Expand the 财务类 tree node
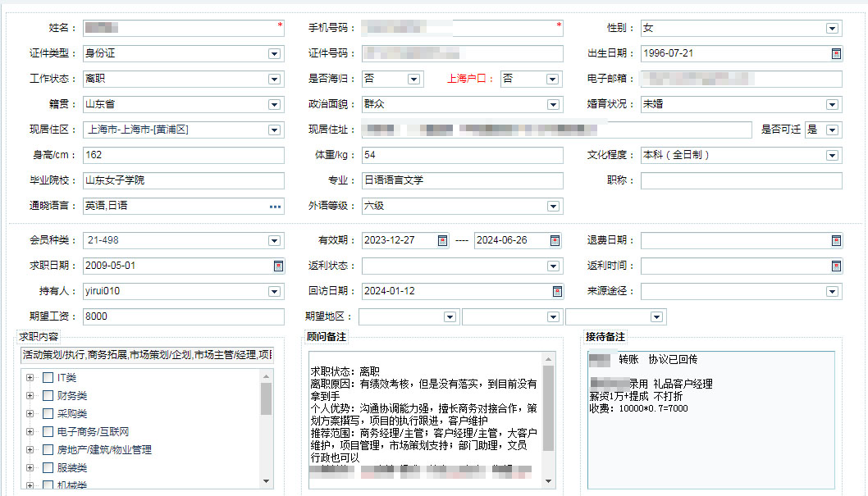The height and width of the screenshot is (496, 868). pyautogui.click(x=30, y=396)
